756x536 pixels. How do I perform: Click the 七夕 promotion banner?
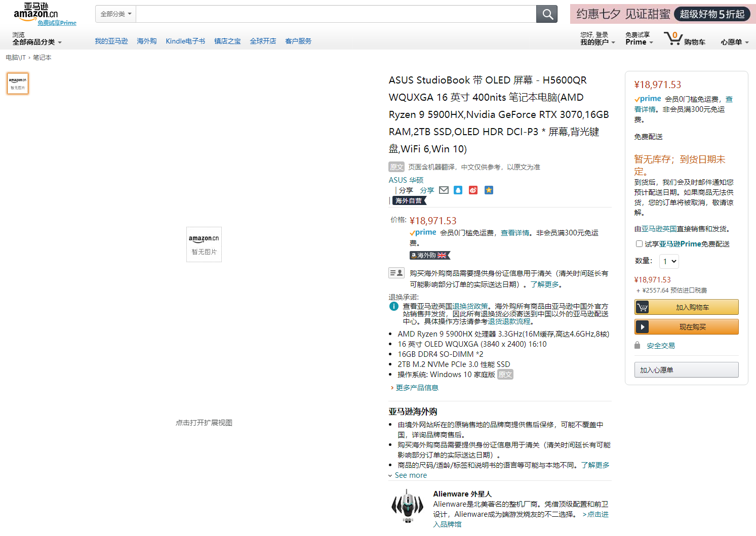click(663, 14)
